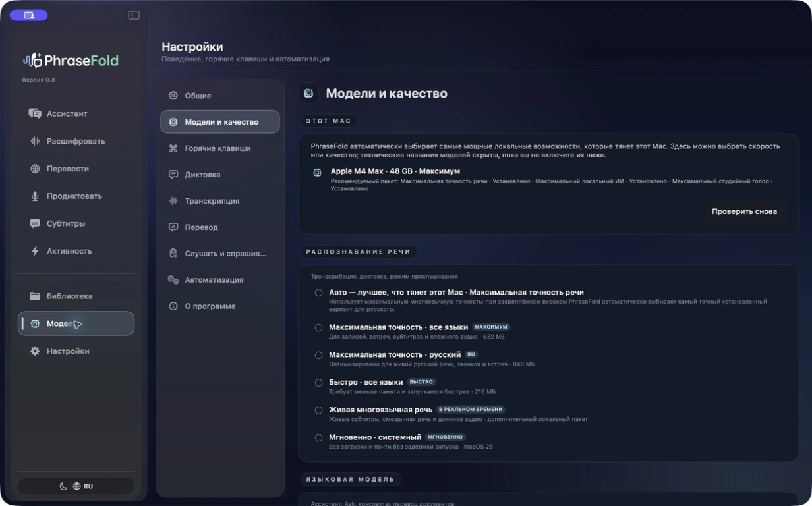Open Слушать и спрашивать settings tab
This screenshot has height=506, width=812.
[x=220, y=254]
